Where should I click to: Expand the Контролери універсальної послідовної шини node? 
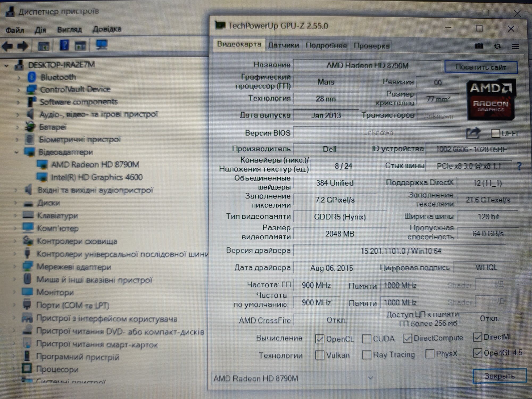tap(15, 254)
